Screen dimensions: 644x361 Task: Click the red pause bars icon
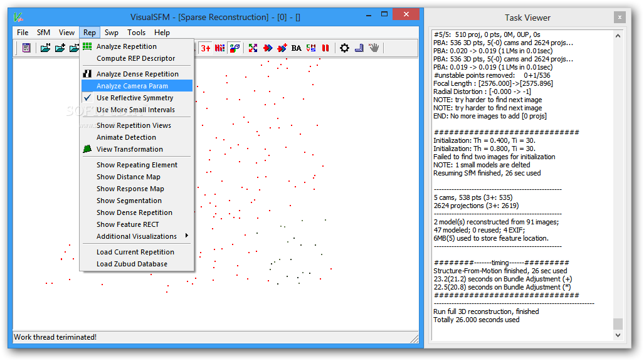click(x=325, y=48)
